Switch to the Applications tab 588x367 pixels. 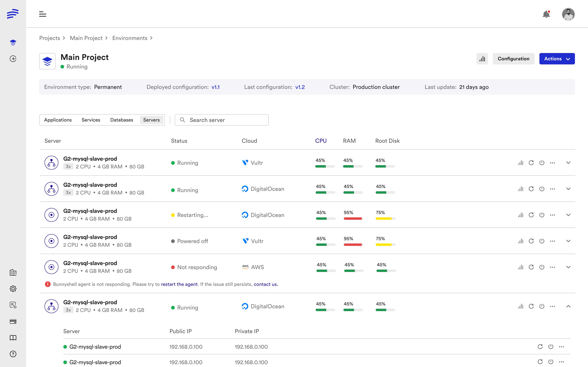[58, 120]
